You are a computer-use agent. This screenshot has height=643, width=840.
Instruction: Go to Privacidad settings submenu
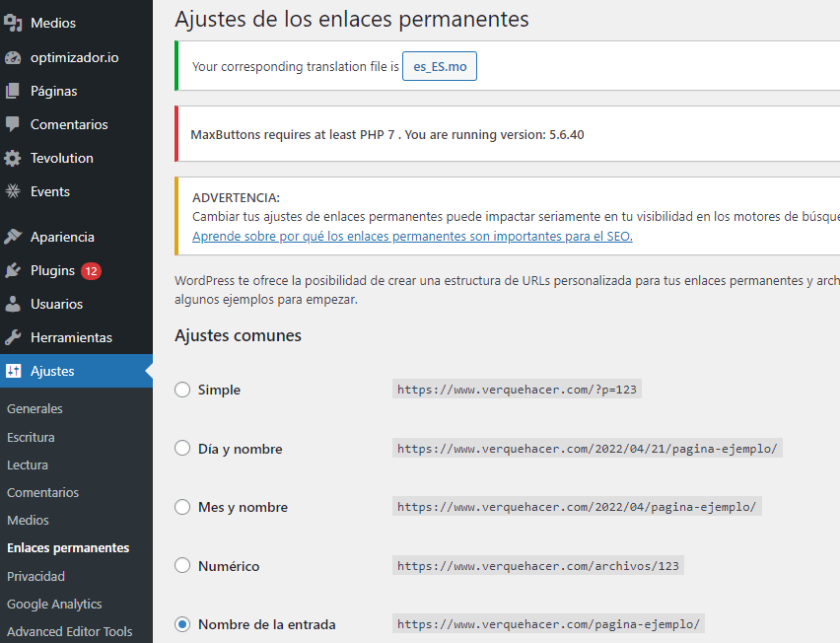pos(35,577)
